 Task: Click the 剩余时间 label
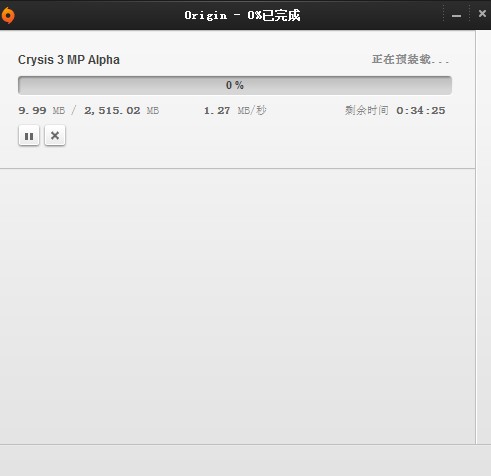[367, 110]
